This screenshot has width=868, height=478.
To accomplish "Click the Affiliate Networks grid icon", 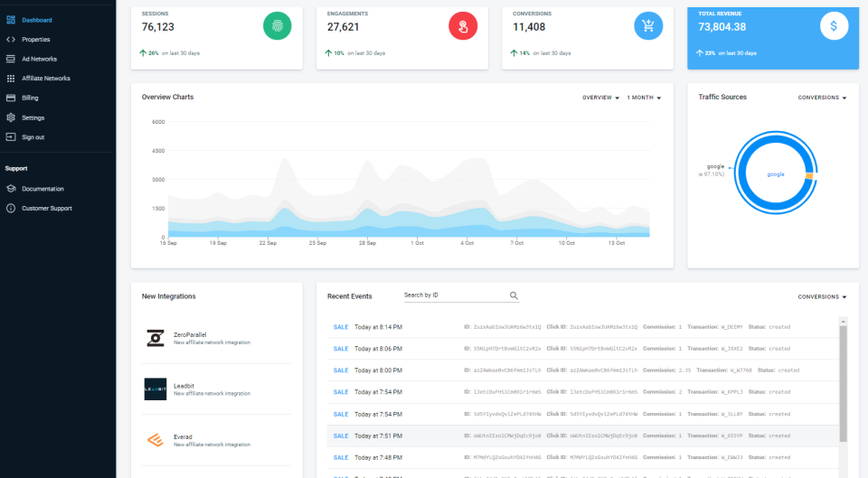I will click(x=11, y=79).
